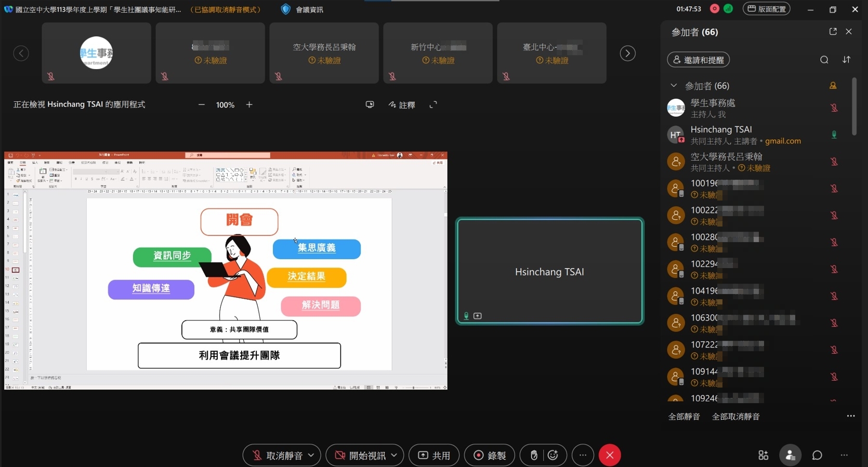Click the 邀請和提醒 button
The width and height of the screenshot is (868, 467).
click(x=698, y=60)
